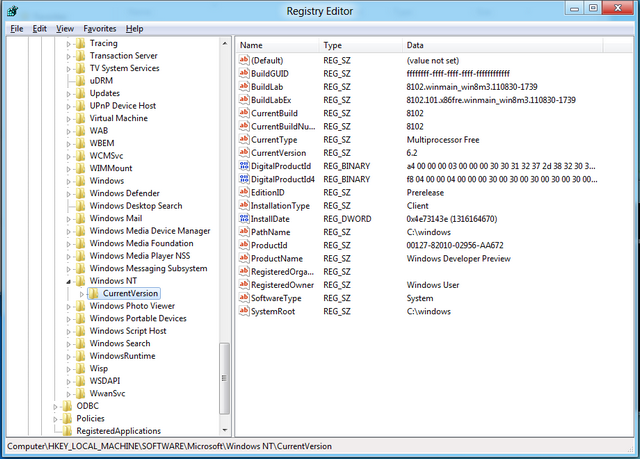
Task: Click the registry path in the status bar
Action: point(169,446)
